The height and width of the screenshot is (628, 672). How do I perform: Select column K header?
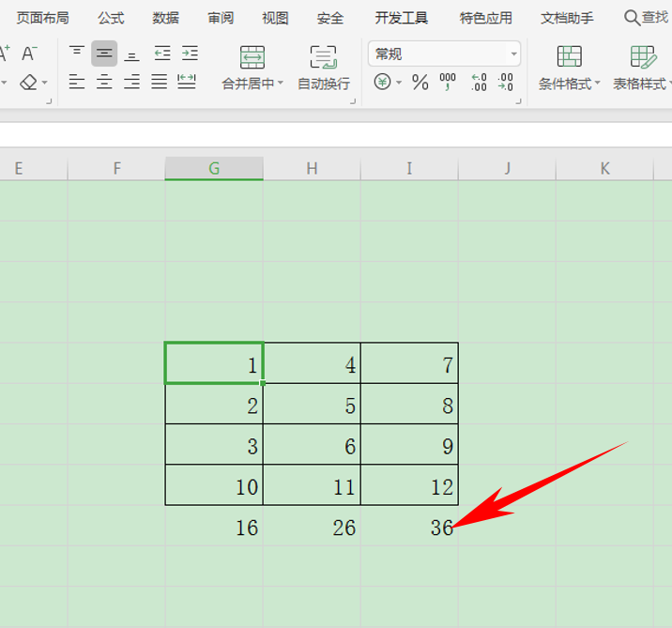tap(604, 168)
